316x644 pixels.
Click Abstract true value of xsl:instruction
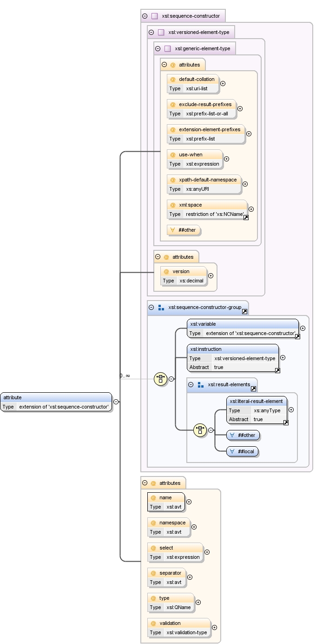coord(218,367)
